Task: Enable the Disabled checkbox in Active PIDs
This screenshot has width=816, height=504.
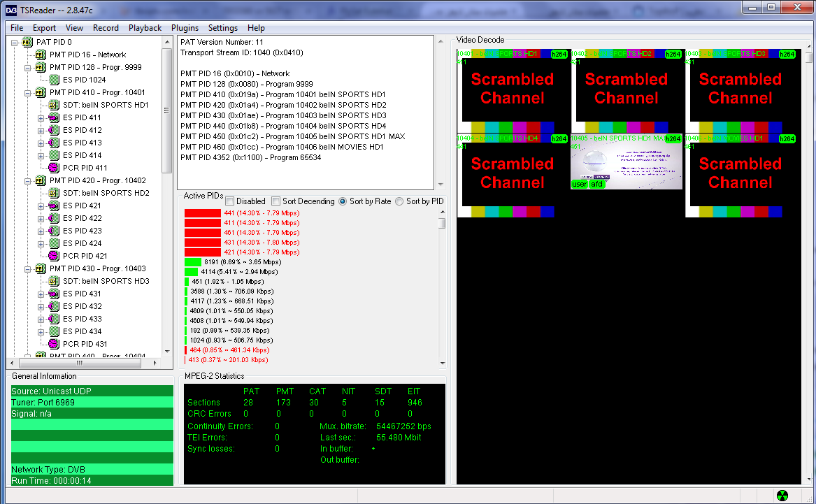Action: pyautogui.click(x=230, y=201)
